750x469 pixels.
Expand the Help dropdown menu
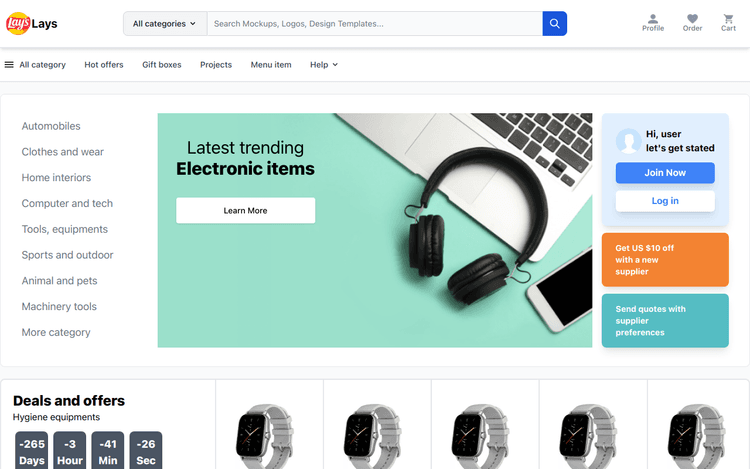pyautogui.click(x=324, y=65)
